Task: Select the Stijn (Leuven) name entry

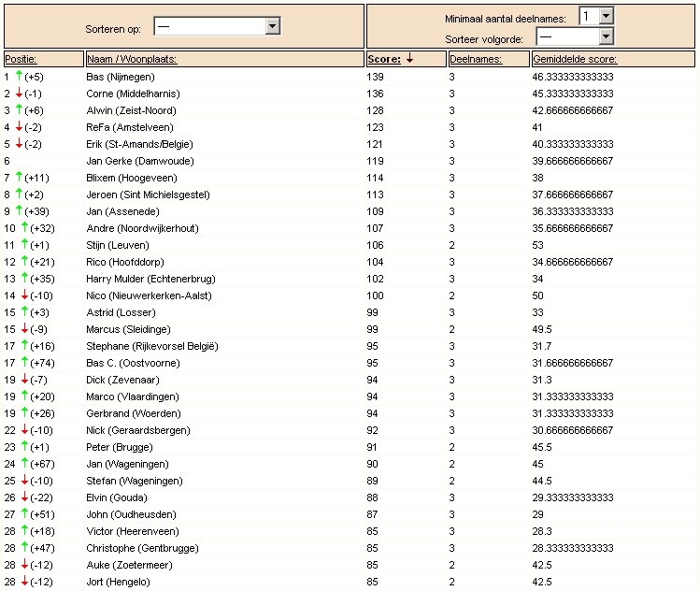Action: [x=118, y=245]
